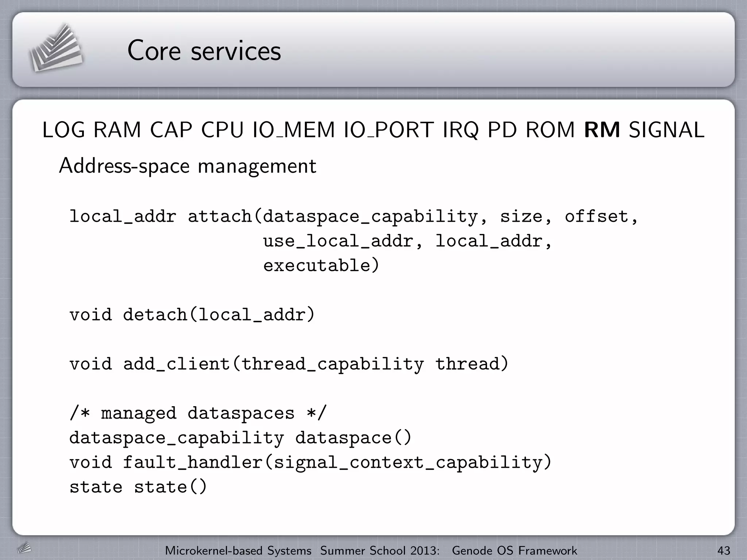Select the LOG service label
The height and width of the screenshot is (560, 747).
coord(65,130)
